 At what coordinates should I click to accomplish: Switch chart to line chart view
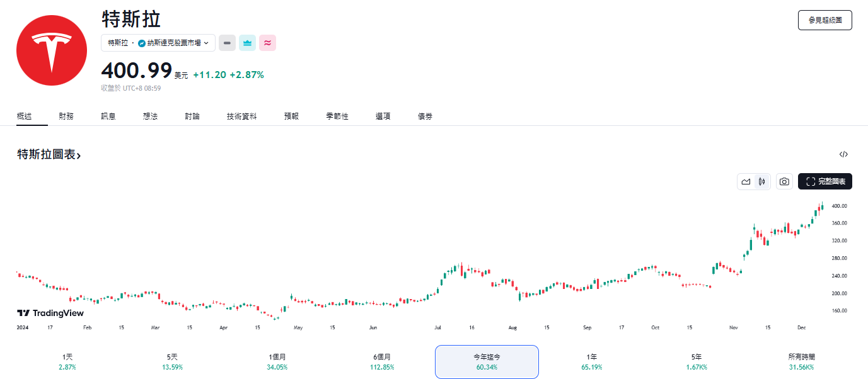click(x=746, y=181)
